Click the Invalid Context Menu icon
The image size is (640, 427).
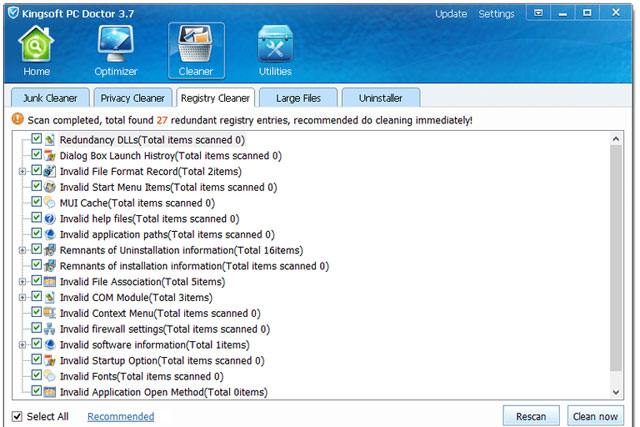point(49,313)
